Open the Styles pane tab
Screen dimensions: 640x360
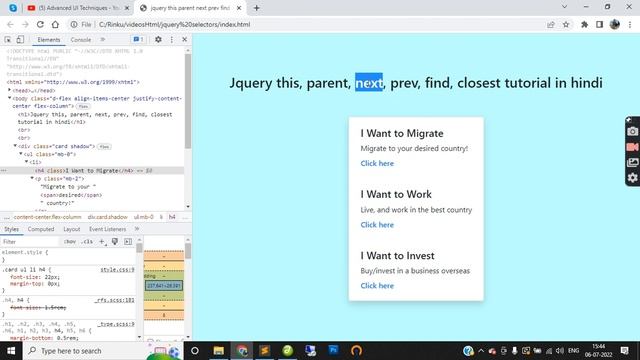pos(11,229)
